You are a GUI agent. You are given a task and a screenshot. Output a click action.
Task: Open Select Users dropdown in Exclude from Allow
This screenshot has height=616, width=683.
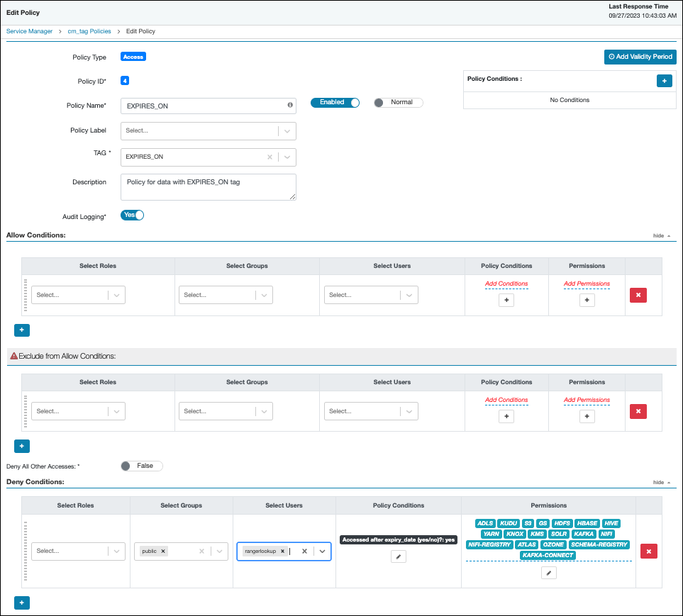click(x=371, y=411)
